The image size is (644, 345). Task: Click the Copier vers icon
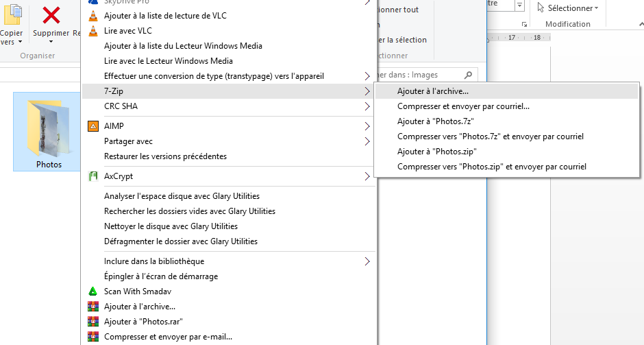pyautogui.click(x=12, y=14)
